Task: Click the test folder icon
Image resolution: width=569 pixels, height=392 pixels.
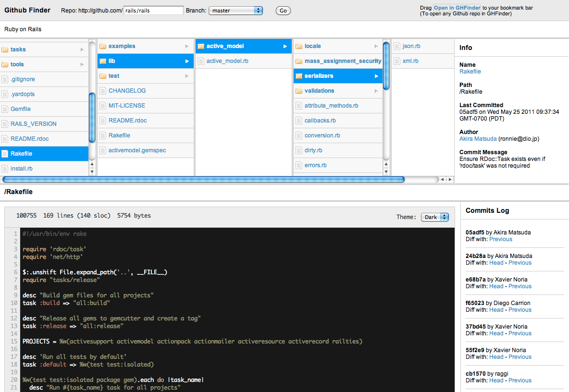Action: pyautogui.click(x=103, y=76)
